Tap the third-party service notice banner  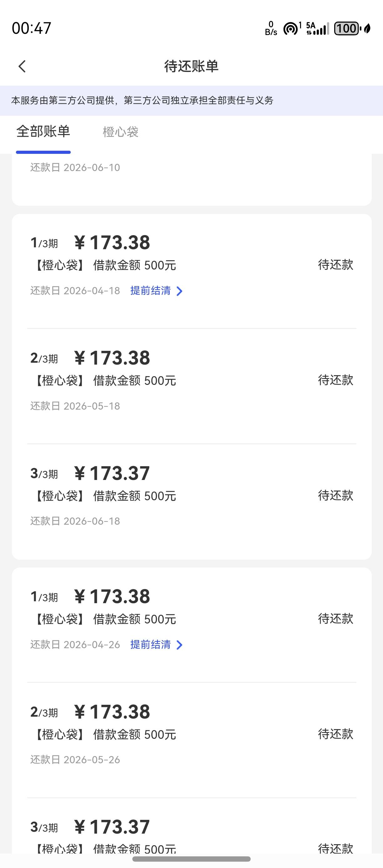tap(191, 100)
